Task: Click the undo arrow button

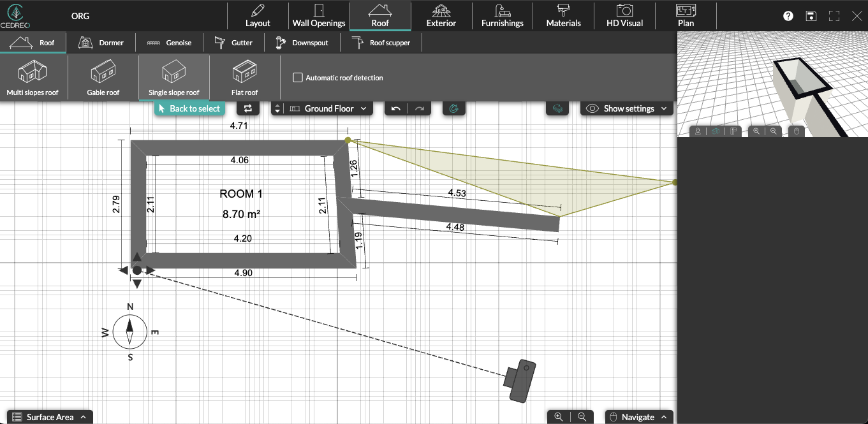Action: coord(396,108)
